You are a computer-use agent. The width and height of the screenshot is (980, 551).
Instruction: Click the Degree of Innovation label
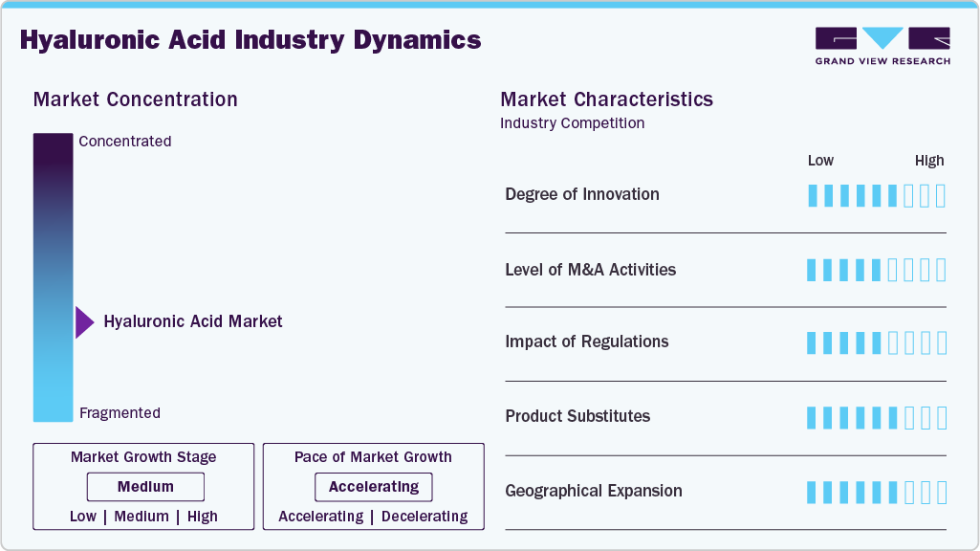pos(582,194)
